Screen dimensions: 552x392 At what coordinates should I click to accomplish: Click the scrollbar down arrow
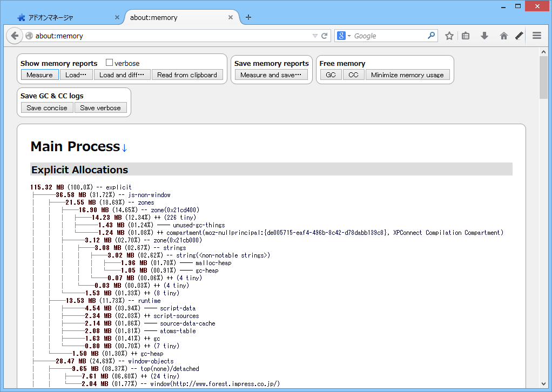(543, 384)
